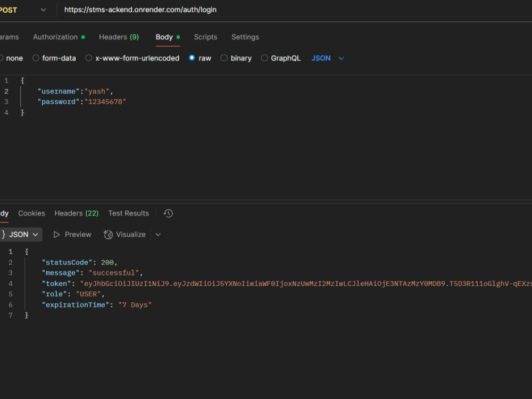Image resolution: width=532 pixels, height=399 pixels.
Task: Click the "12345678" password value
Action: (105, 102)
